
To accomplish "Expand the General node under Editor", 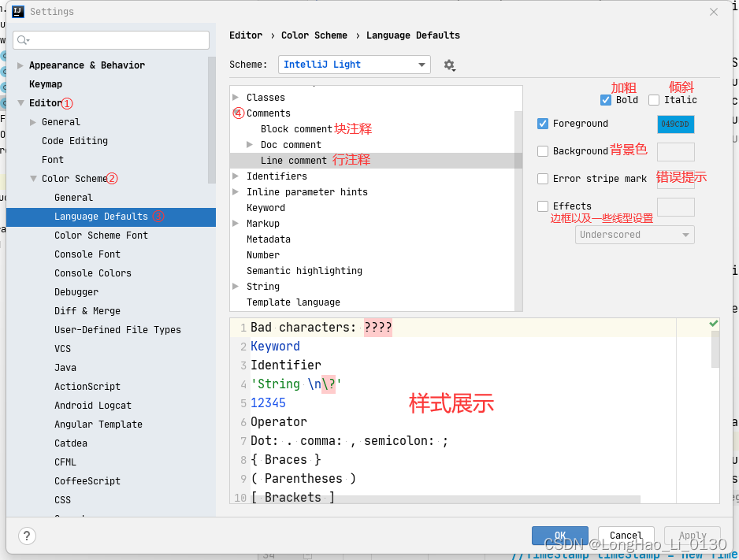I will pos(33,122).
